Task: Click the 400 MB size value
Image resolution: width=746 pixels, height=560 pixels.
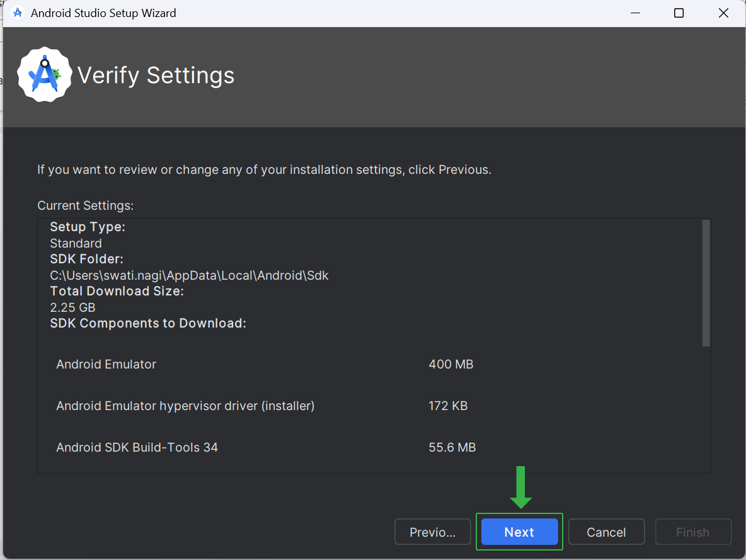Action: [x=451, y=364]
